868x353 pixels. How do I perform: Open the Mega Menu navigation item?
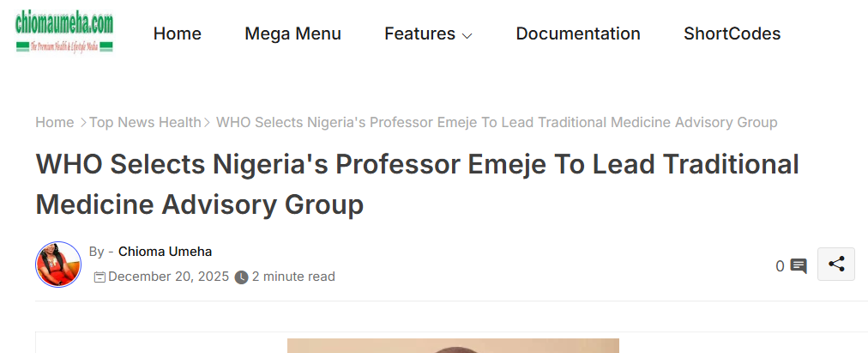tap(292, 33)
